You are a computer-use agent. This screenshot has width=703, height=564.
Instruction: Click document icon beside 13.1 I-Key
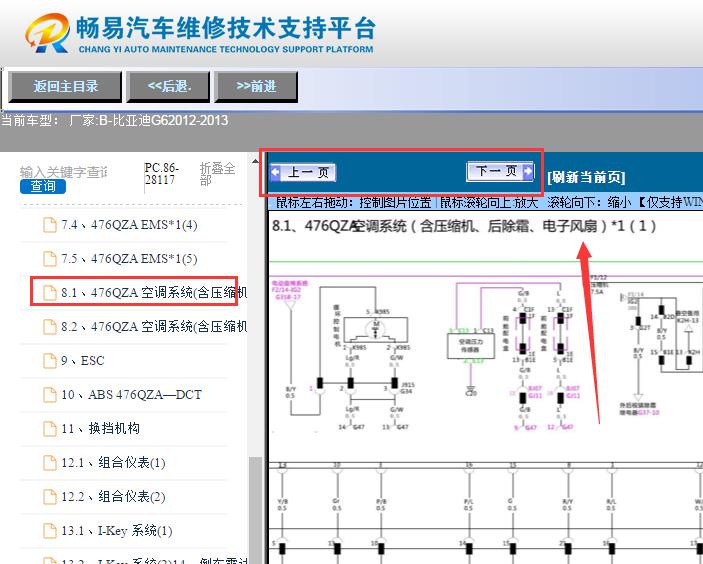49,531
